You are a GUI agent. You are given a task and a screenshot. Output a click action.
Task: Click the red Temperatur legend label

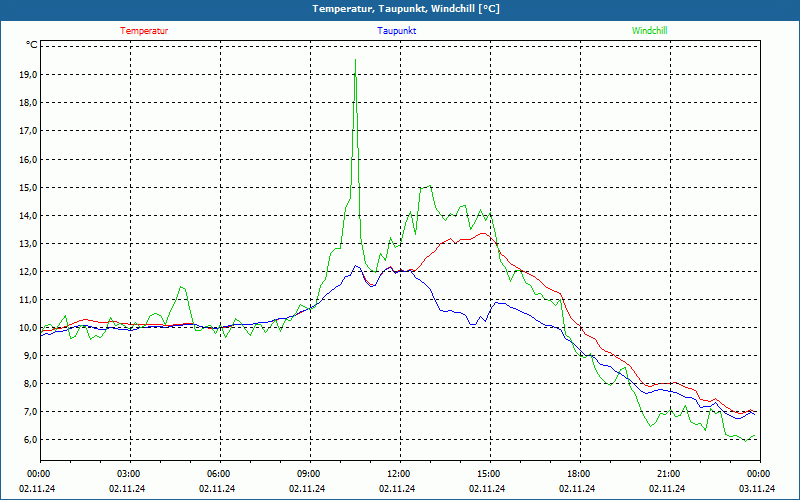(x=144, y=31)
